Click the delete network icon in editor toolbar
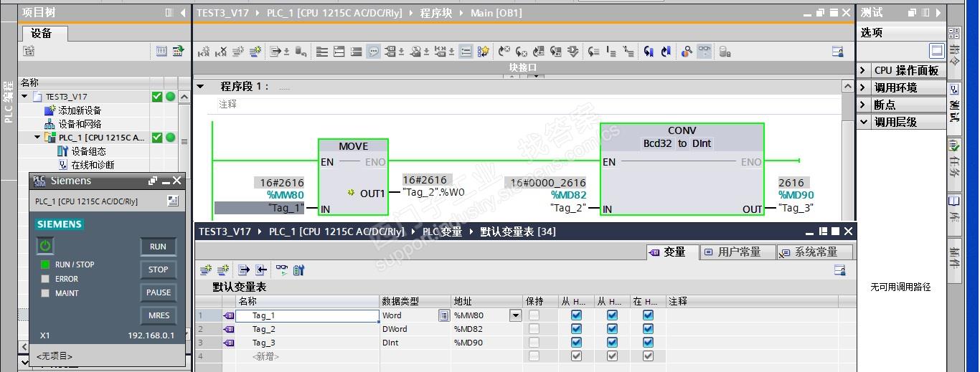This screenshot has width=980, height=372. pos(221,52)
